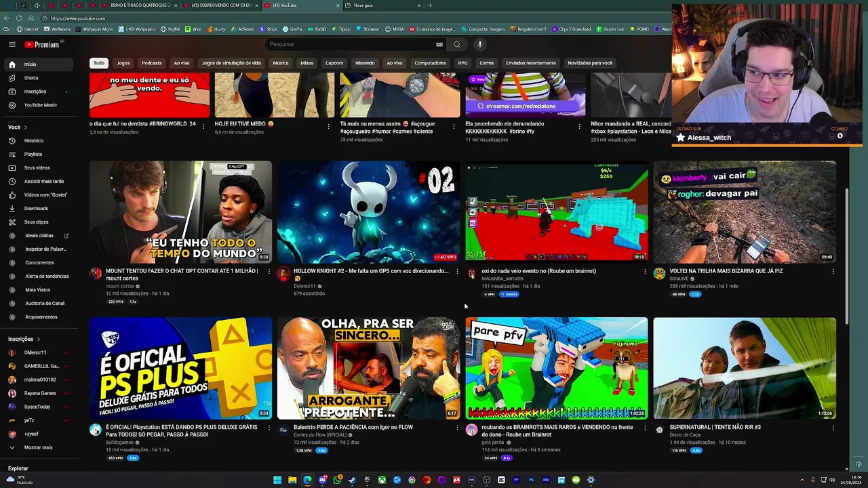Open Ideais diárias extension link
Image resolution: width=868 pixels, height=488 pixels.
(x=38, y=235)
